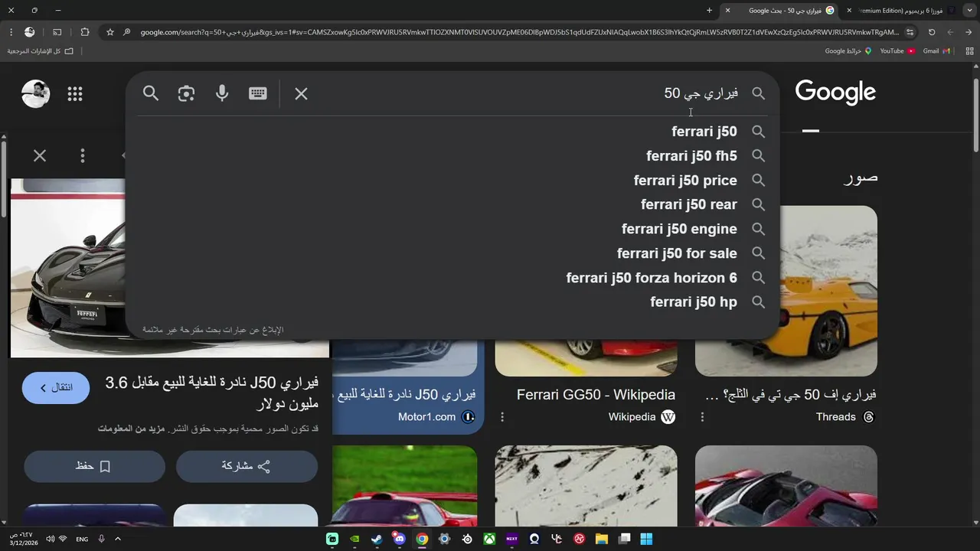Open Steam from the taskbar

(377, 539)
